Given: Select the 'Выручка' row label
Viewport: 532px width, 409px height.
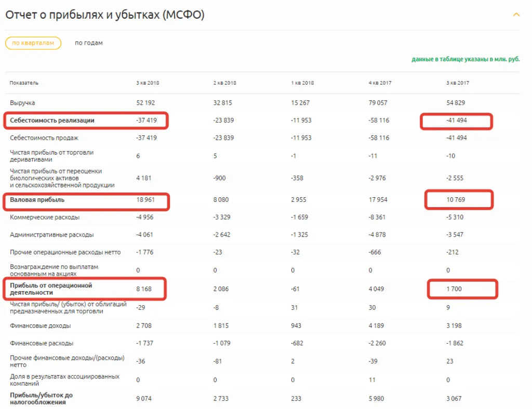Looking at the screenshot, I should [22, 103].
